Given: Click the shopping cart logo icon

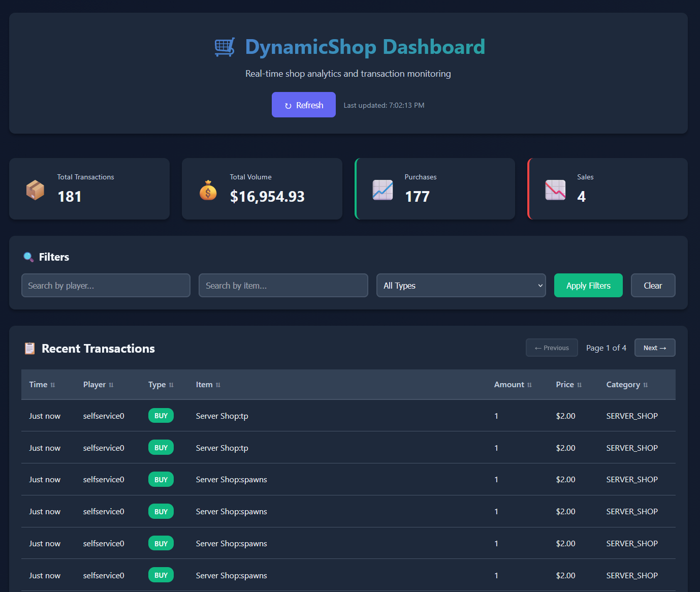Looking at the screenshot, I should point(225,47).
